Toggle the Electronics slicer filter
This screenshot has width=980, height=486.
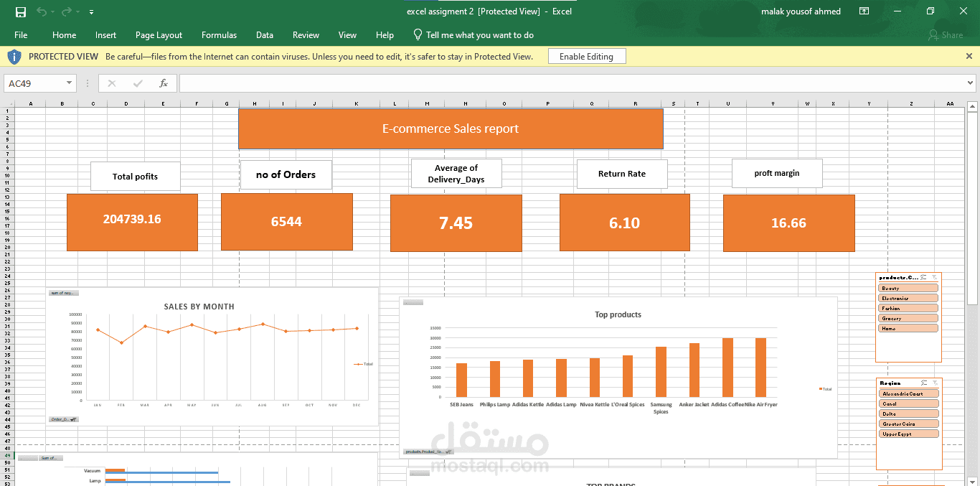(x=908, y=298)
